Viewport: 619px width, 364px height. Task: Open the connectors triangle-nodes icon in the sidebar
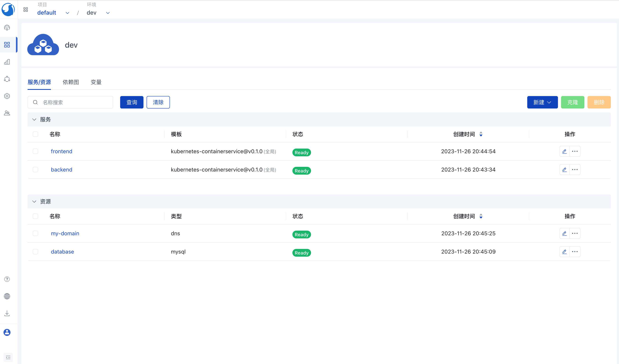[7, 79]
